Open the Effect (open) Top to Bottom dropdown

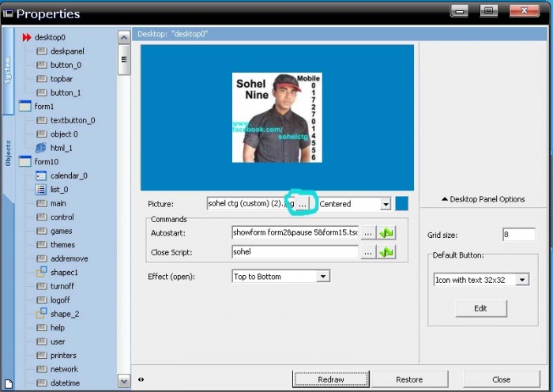[x=323, y=277]
